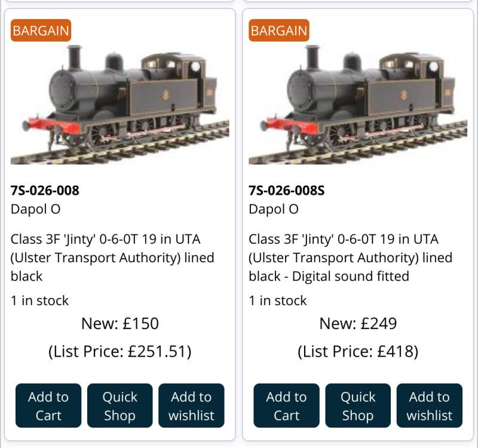Screen dimensions: 478x448
Task: Select the Dapol O label under 7S-026-008
Action: point(35,209)
